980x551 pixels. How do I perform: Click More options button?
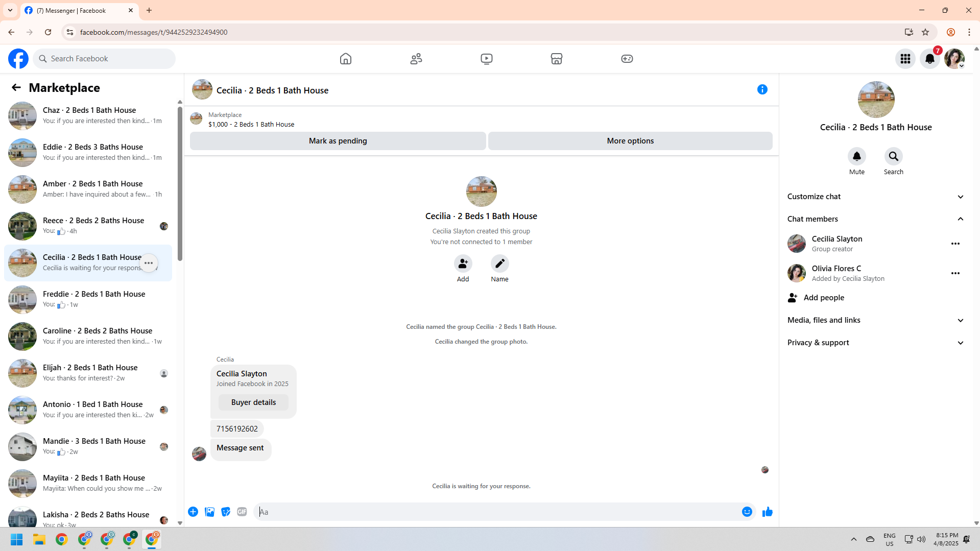(x=630, y=141)
